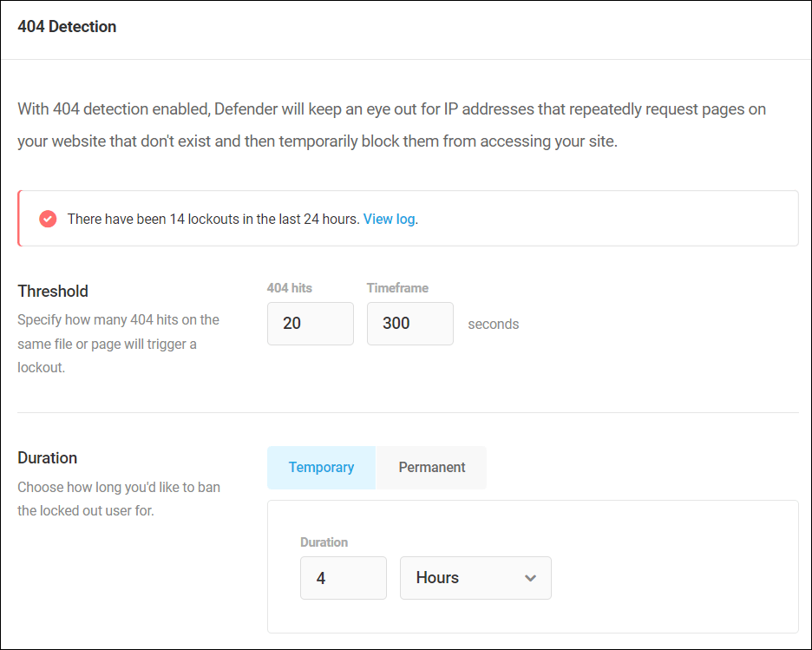This screenshot has height=650, width=812.
Task: Click the Duration section heading on left
Action: 47,458
